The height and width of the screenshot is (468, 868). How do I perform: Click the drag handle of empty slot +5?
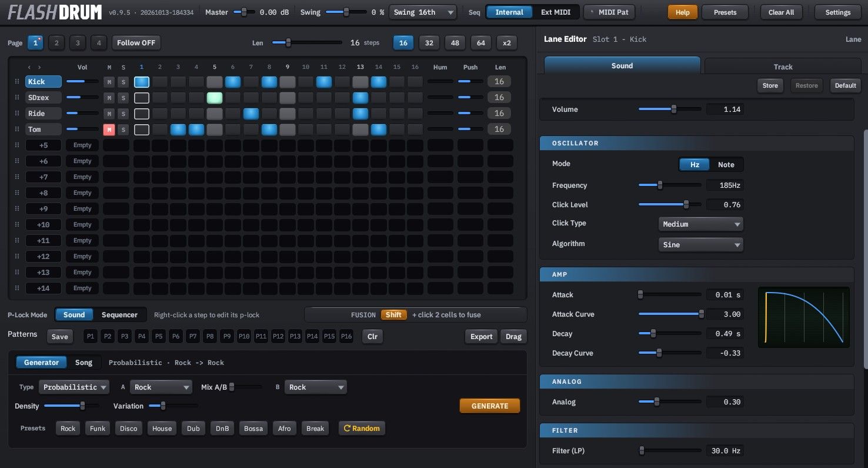tap(17, 145)
